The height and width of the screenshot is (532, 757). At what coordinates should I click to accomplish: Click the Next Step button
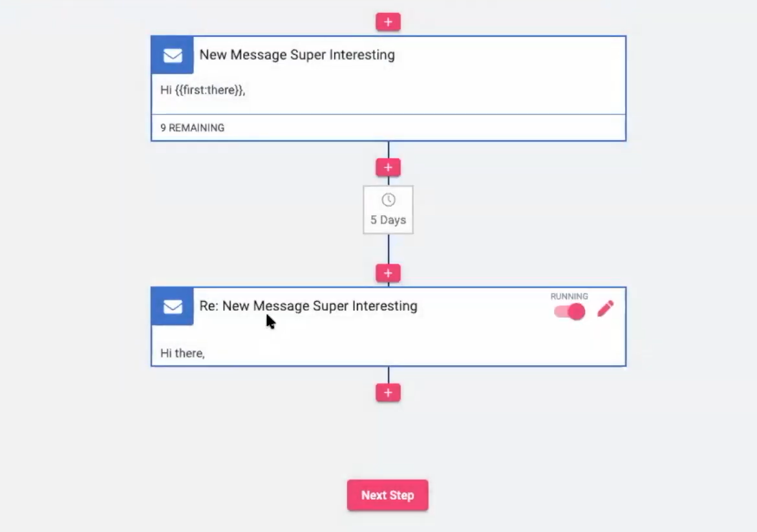(388, 495)
